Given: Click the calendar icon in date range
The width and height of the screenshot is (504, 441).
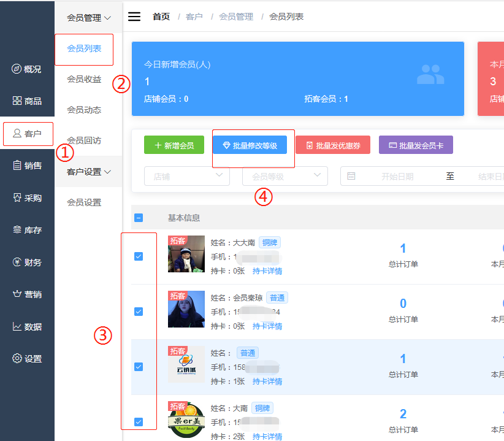Looking at the screenshot, I should pyautogui.click(x=351, y=176).
